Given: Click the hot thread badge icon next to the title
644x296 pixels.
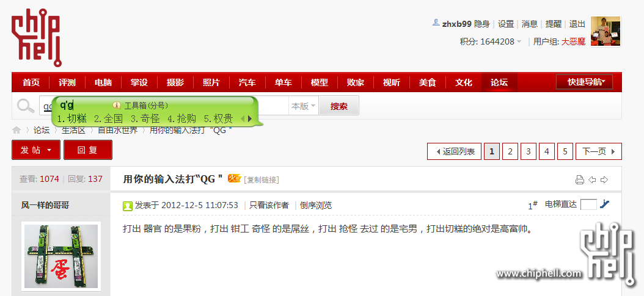Looking at the screenshot, I should tap(234, 178).
